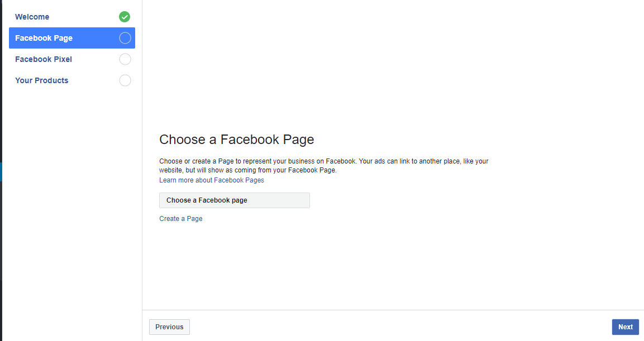644x341 pixels.
Task: Click the blue accent strip on left window edge
Action: (x=1, y=172)
